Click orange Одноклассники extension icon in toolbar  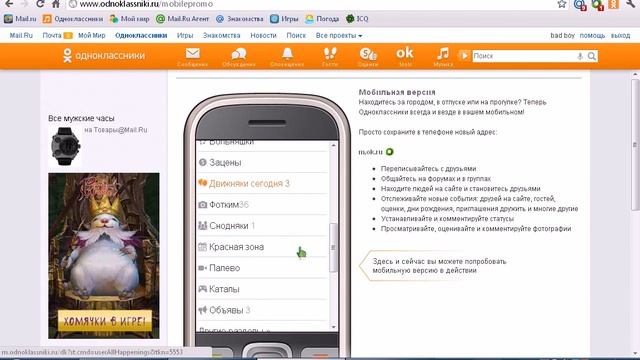613,4
